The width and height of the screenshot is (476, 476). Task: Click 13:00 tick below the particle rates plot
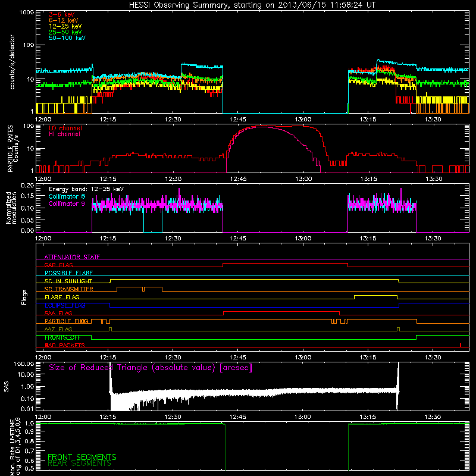coord(303,179)
